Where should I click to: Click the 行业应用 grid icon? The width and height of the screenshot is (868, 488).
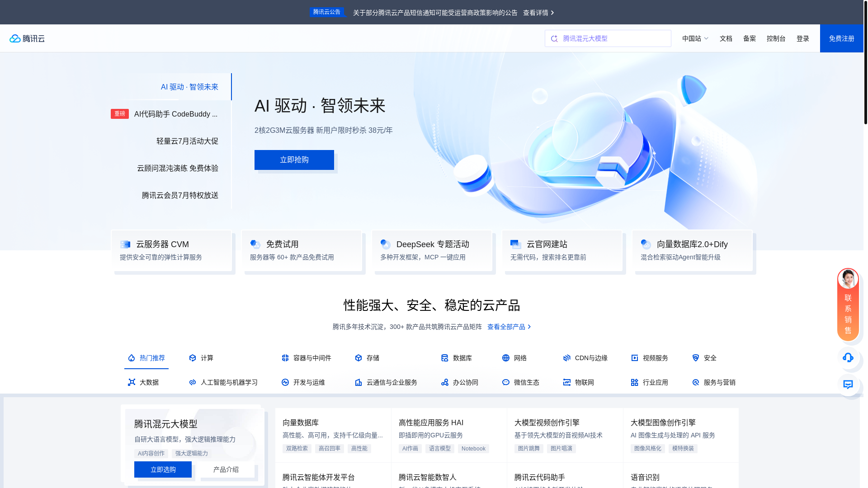[x=635, y=382]
